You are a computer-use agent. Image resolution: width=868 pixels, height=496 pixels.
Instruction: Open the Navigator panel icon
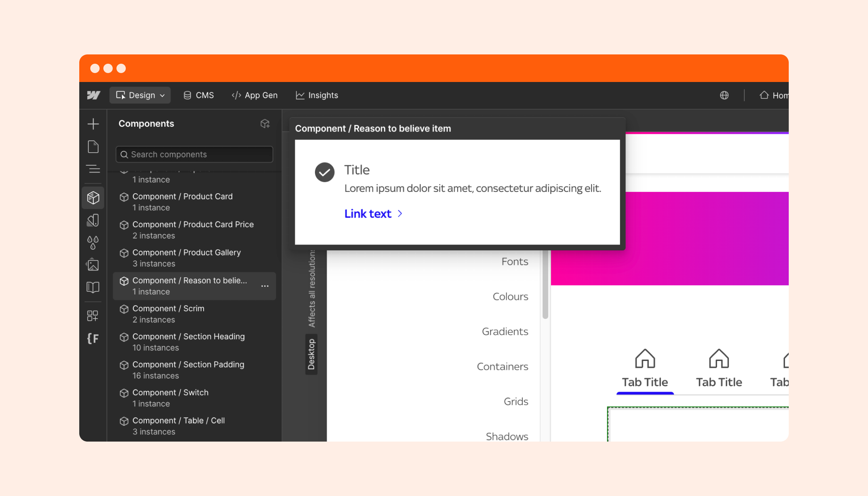(93, 169)
